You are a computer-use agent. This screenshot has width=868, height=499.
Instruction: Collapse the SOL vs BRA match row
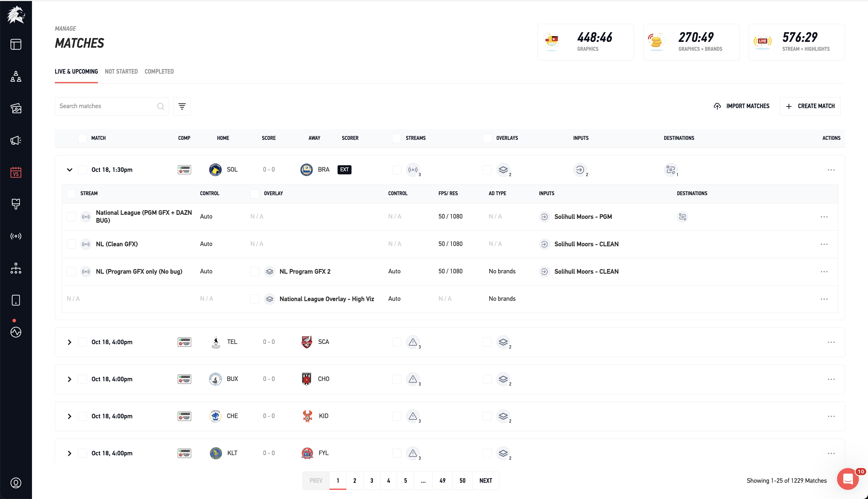[x=70, y=170]
